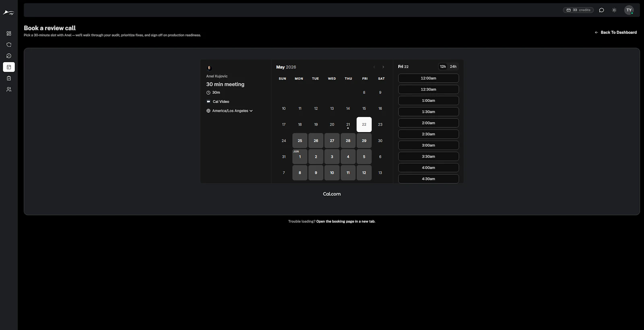Screen dimensions: 644x330
Task: Choose the 1:00am time slot
Action: click(x=429, y=101)
